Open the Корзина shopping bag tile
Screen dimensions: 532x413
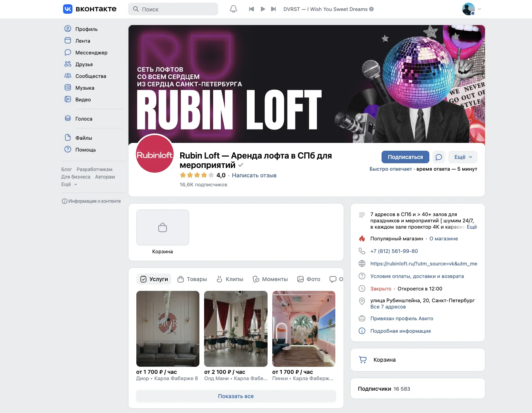[x=163, y=232]
